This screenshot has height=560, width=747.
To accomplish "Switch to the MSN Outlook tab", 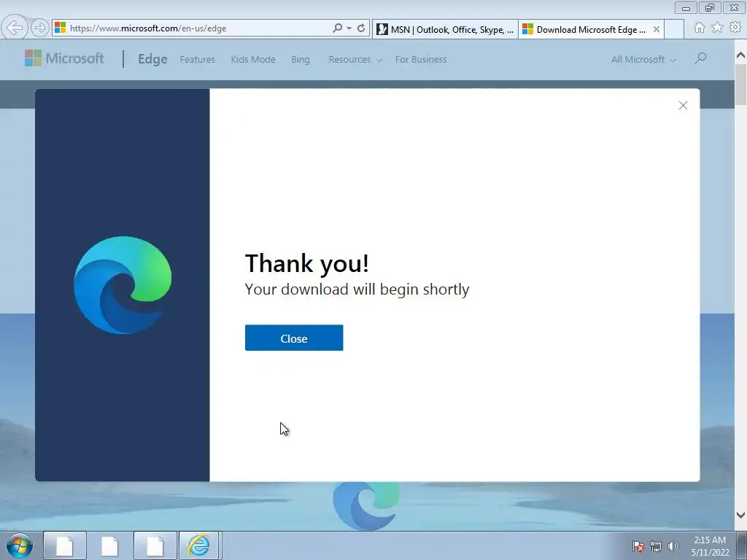I will (x=445, y=29).
